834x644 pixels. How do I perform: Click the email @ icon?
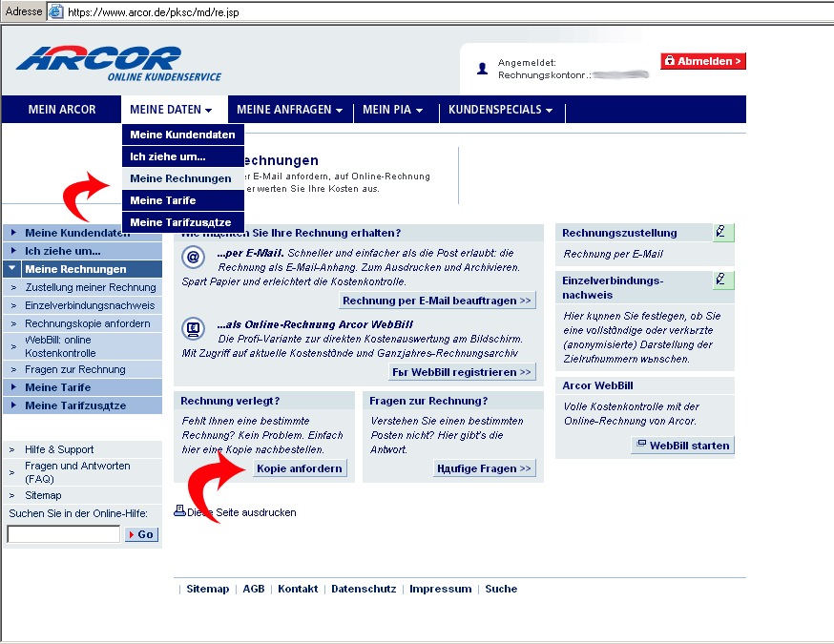click(x=193, y=258)
